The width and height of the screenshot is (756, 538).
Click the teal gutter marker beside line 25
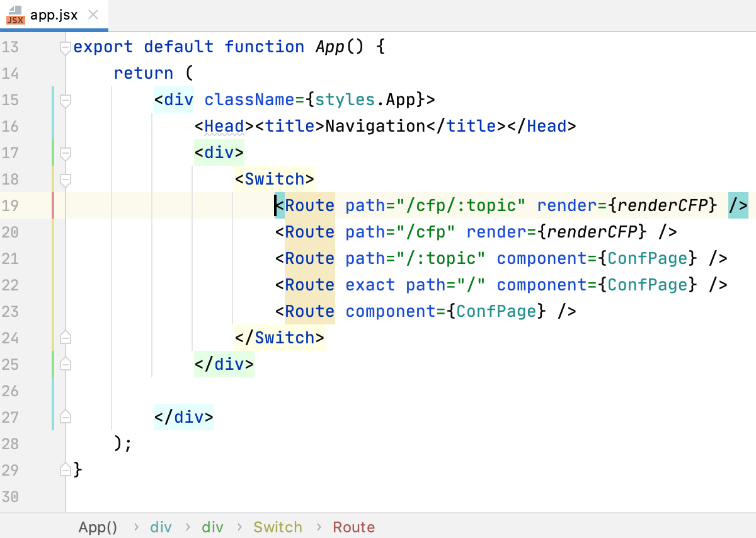coord(53,364)
